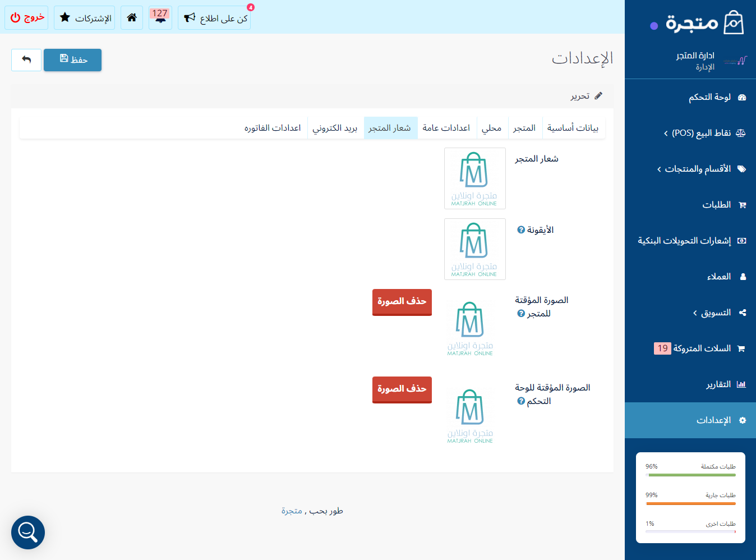The width and height of the screenshot is (756, 560).
Task: Select the شعار المتجر tab
Action: point(390,128)
